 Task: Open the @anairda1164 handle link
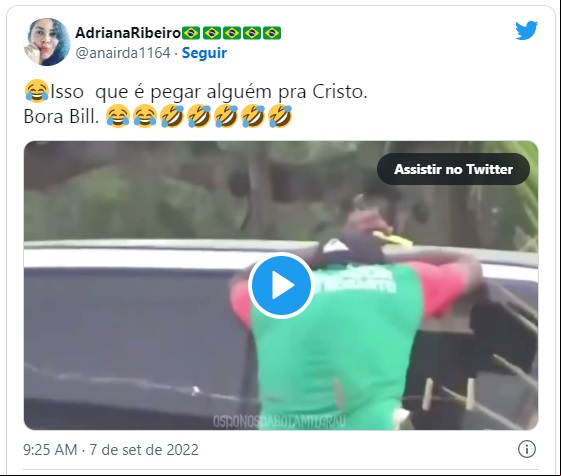pyautogui.click(x=123, y=53)
